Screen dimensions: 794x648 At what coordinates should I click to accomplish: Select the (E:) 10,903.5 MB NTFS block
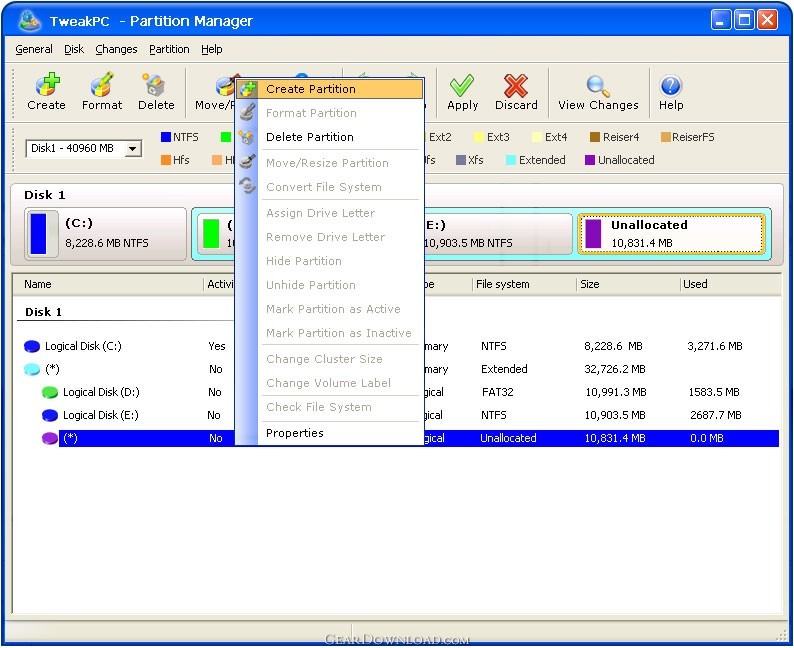[499, 234]
